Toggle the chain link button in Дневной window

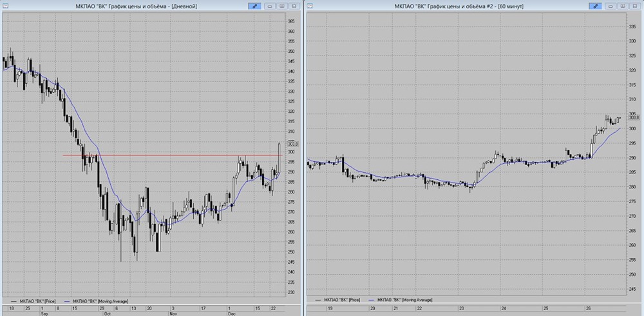pos(254,6)
